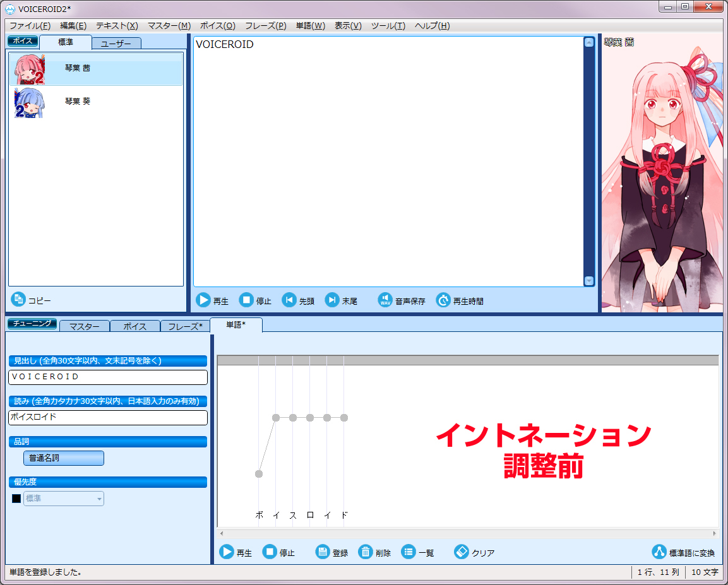
Task: Switch to the マスター tuning tab
Action: [x=85, y=327]
